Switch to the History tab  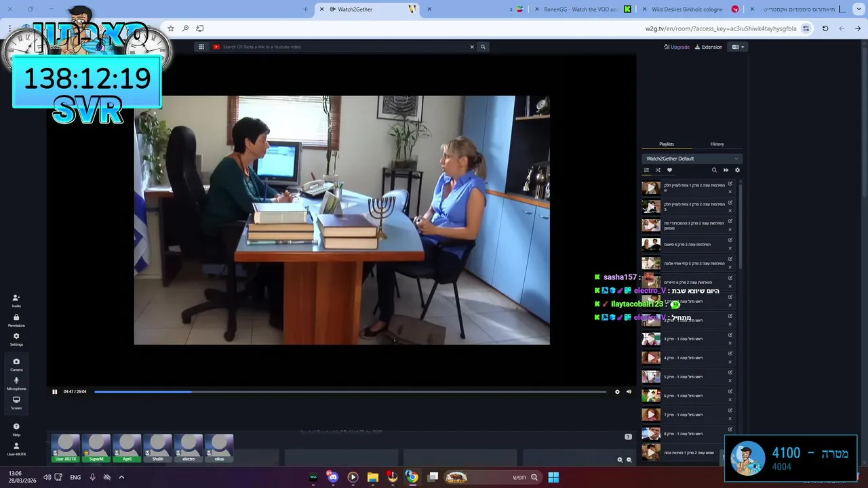tap(717, 144)
